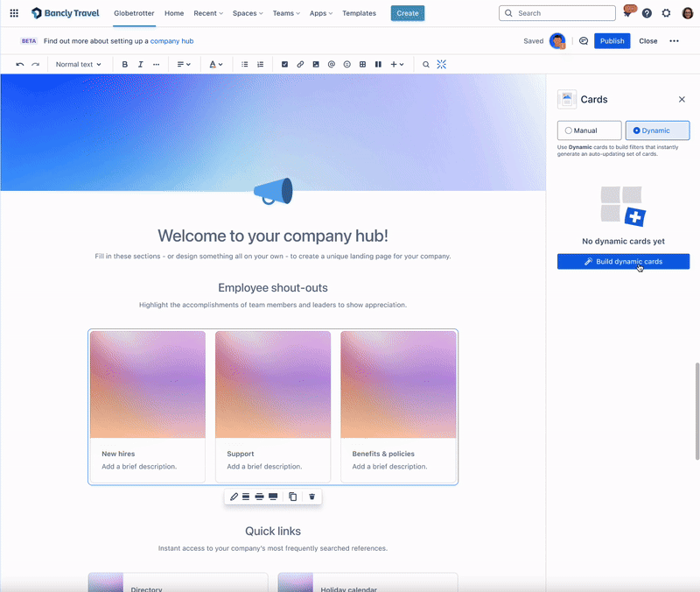
Task: Click the Create button
Action: click(x=408, y=13)
